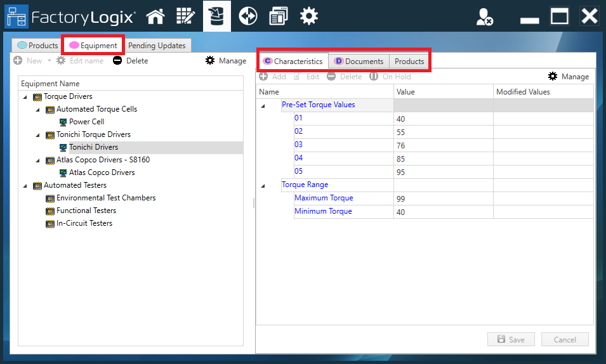
Task: Select characteristic 04
Action: pos(298,158)
